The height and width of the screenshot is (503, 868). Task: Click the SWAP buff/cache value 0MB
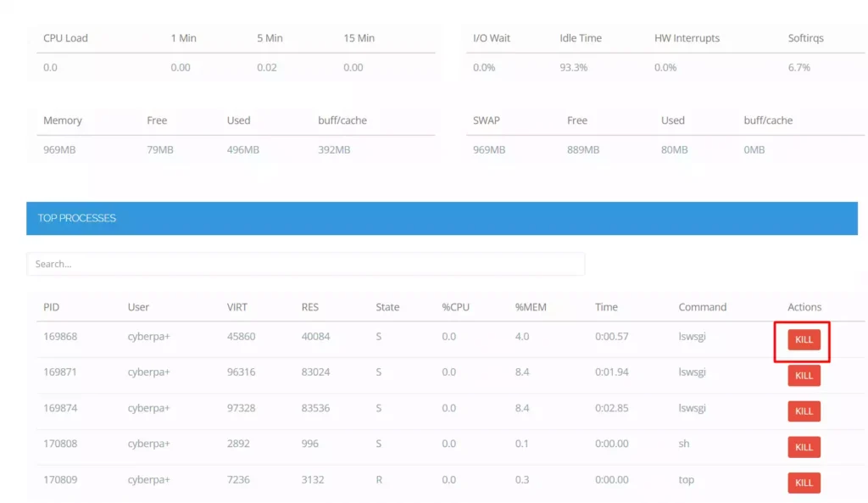click(754, 149)
